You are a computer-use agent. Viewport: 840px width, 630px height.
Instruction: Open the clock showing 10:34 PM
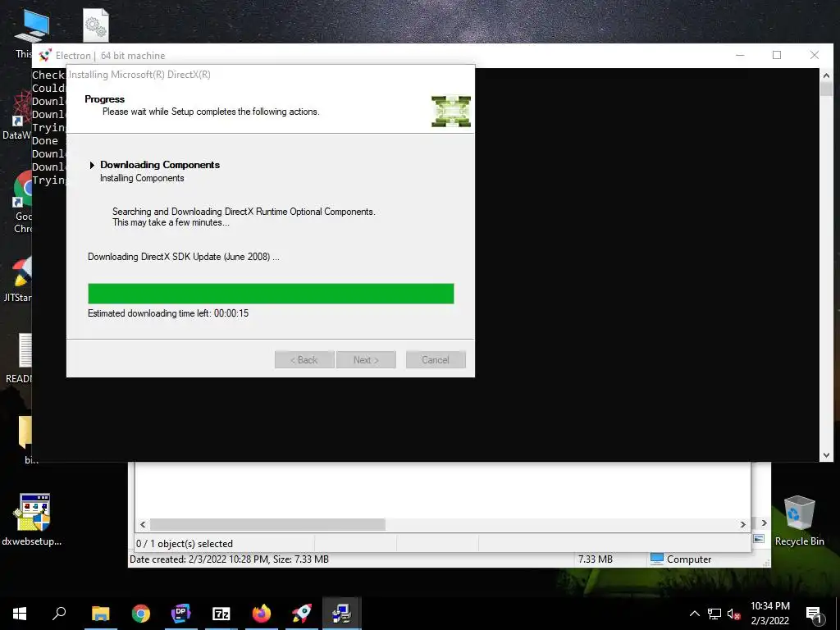pos(769,614)
